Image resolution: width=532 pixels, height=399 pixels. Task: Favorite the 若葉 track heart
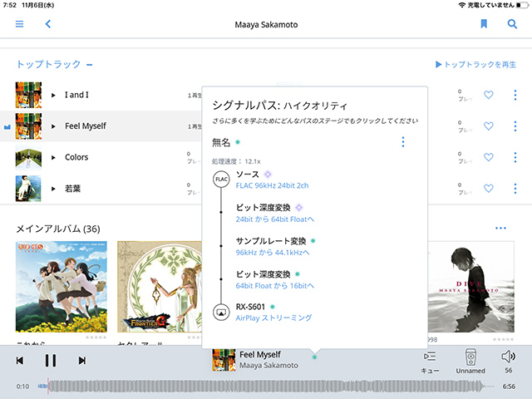tap(488, 189)
